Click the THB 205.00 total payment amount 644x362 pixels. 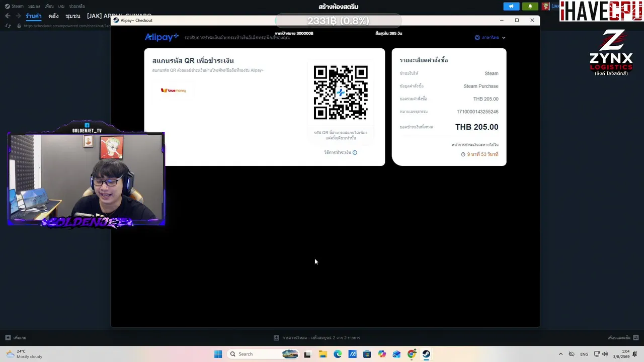[x=476, y=127]
